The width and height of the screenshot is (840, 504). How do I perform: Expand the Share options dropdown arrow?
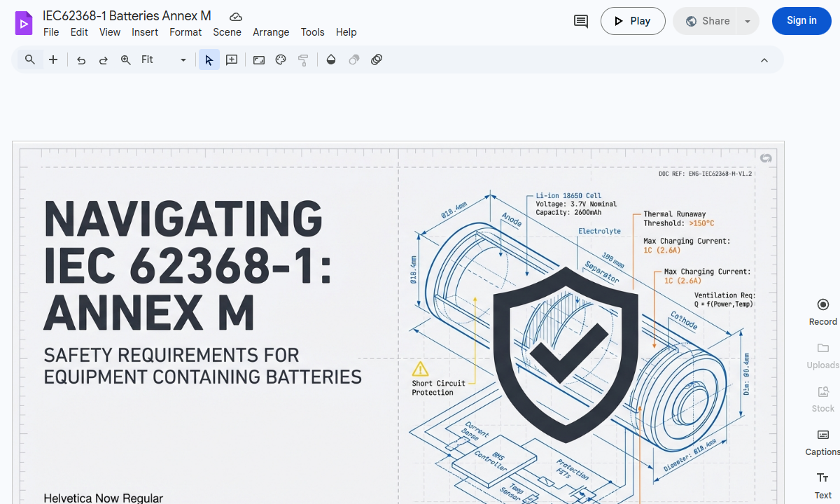point(747,21)
